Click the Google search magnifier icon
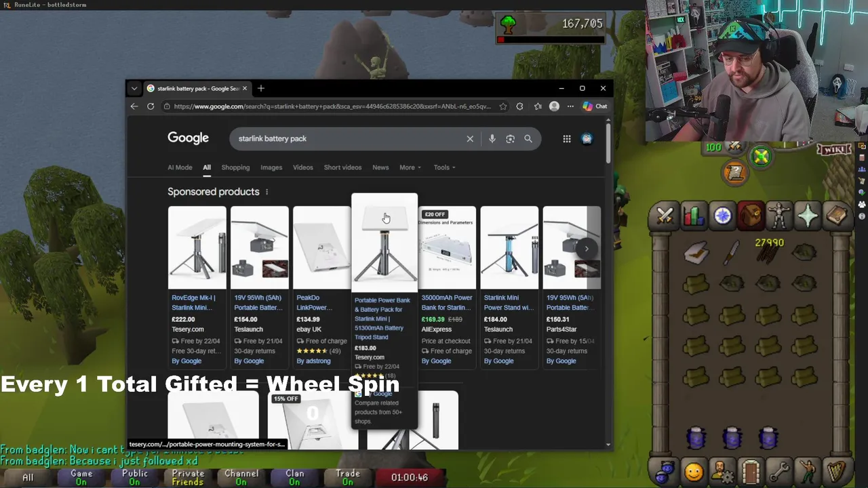The height and width of the screenshot is (488, 868). [528, 139]
